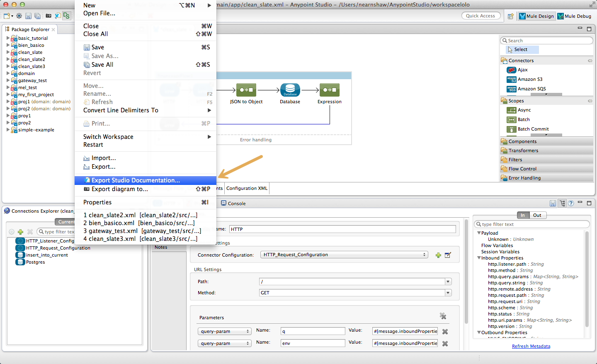Image resolution: width=597 pixels, height=364 pixels.
Task: Switch to the In tab for message properties
Action: [x=523, y=215]
